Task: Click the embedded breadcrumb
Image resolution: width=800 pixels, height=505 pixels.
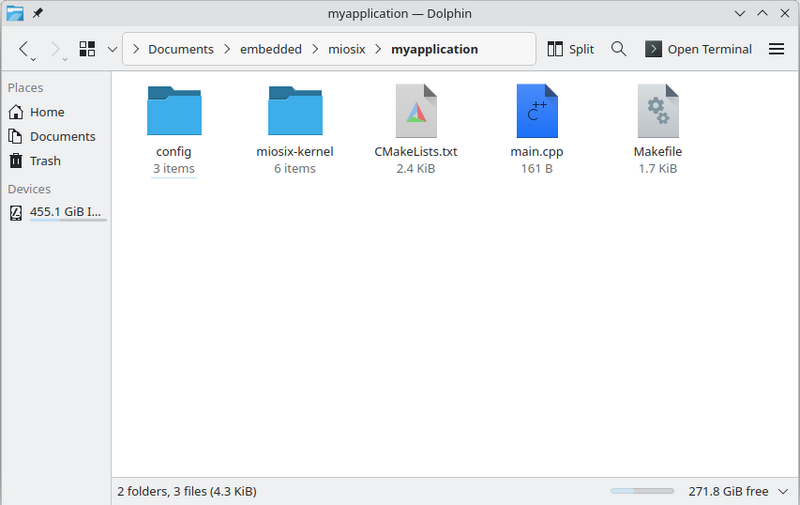Action: pos(271,49)
